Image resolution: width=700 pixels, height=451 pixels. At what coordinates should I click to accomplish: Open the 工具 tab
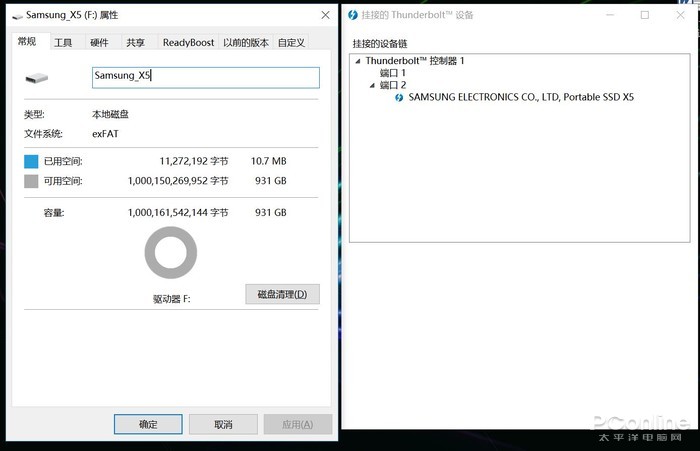click(63, 42)
